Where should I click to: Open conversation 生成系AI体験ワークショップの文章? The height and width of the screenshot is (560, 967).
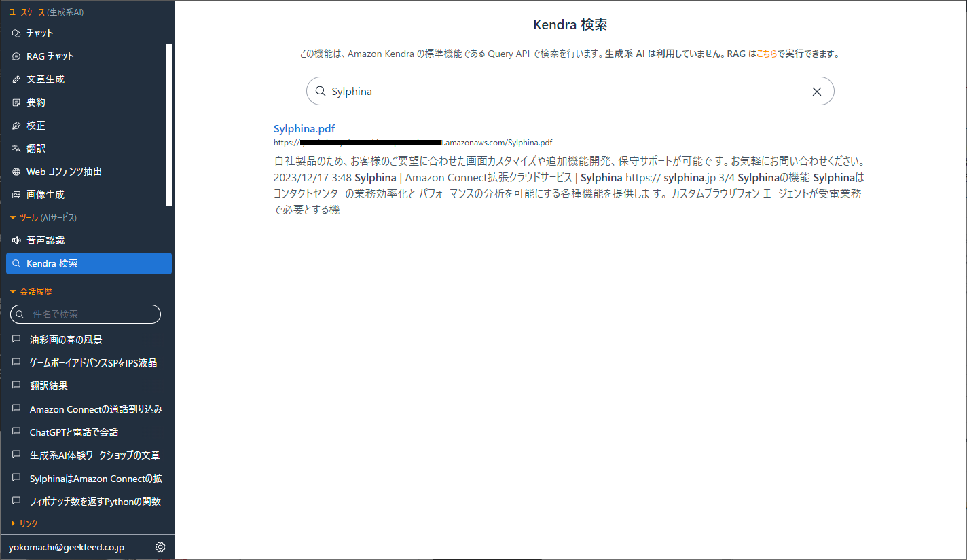[x=87, y=455]
